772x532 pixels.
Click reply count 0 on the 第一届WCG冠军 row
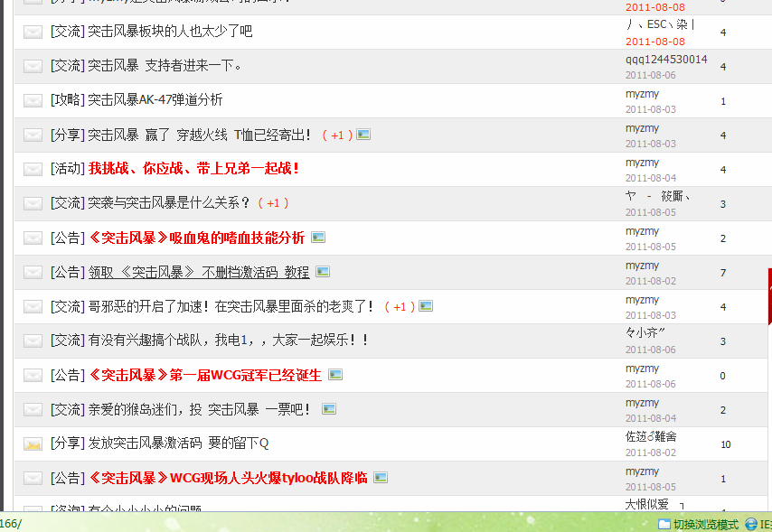[723, 376]
